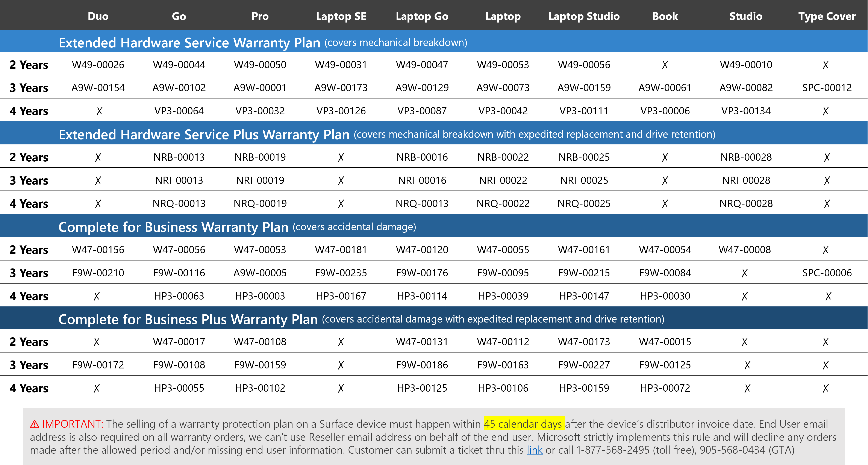868x465 pixels.
Task: Select part number W47-00131
Action: [422, 342]
